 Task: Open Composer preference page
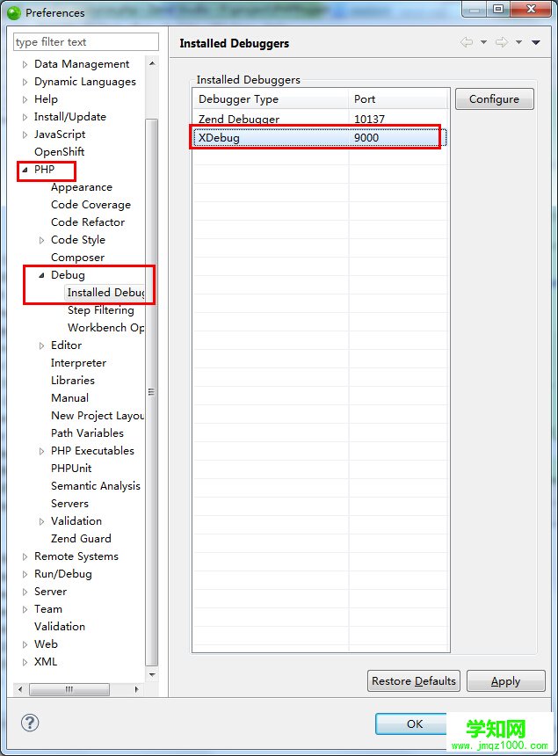(77, 258)
